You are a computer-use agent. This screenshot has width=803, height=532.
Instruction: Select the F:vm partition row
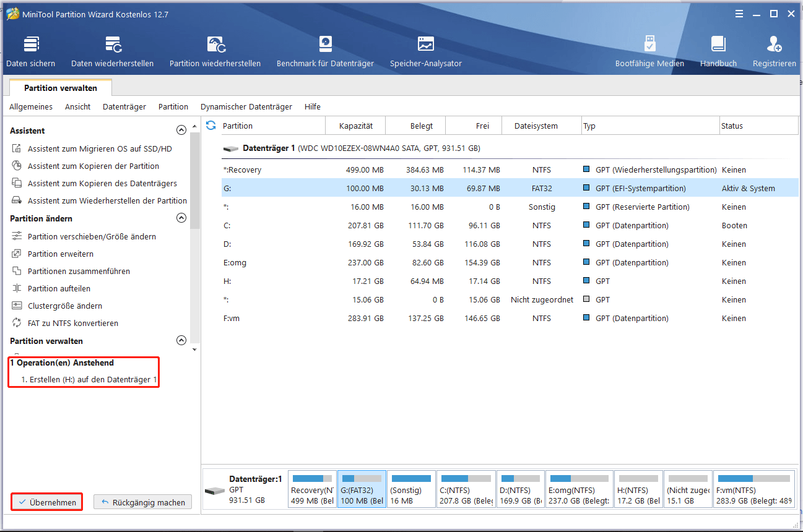510,319
